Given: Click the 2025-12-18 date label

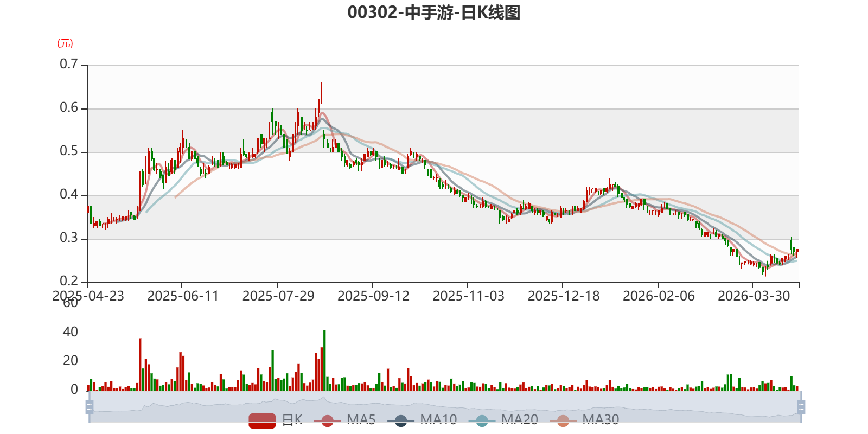Looking at the screenshot, I should 564,296.
